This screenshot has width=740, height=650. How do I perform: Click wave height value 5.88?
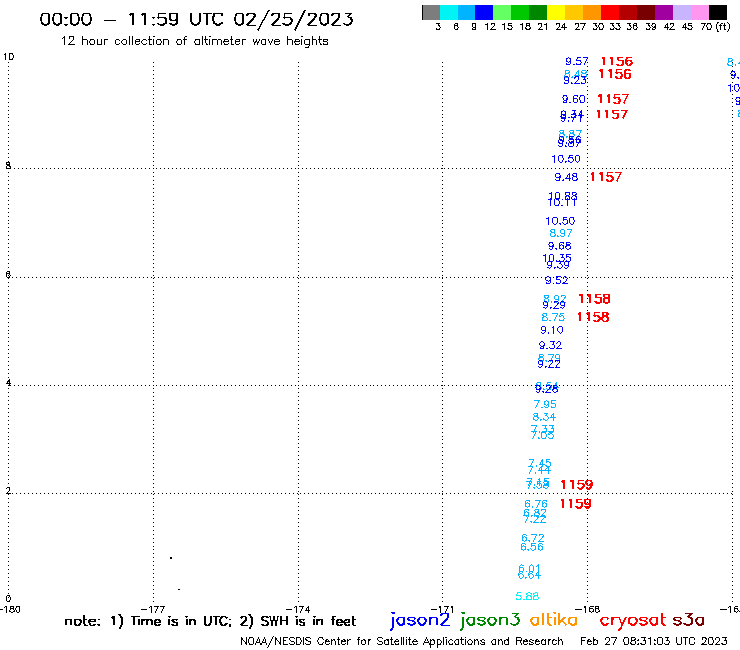pos(527,597)
